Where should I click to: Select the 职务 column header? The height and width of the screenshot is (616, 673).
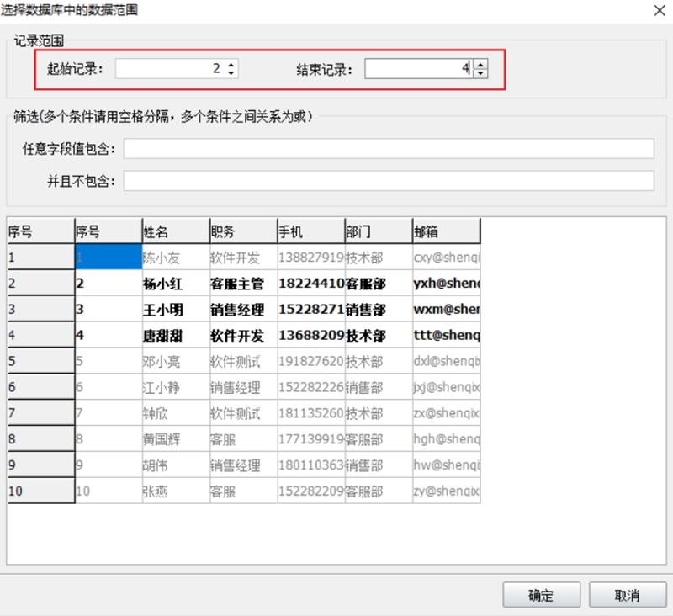pyautogui.click(x=241, y=230)
